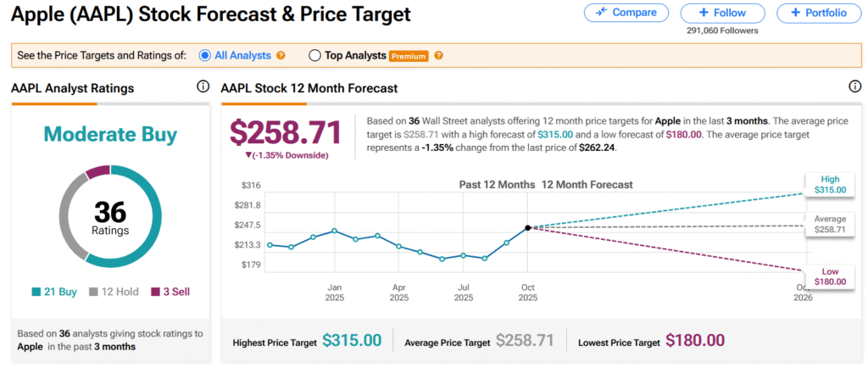868x368 pixels.
Task: Click the gray Hold legend swatch
Action: click(95, 292)
